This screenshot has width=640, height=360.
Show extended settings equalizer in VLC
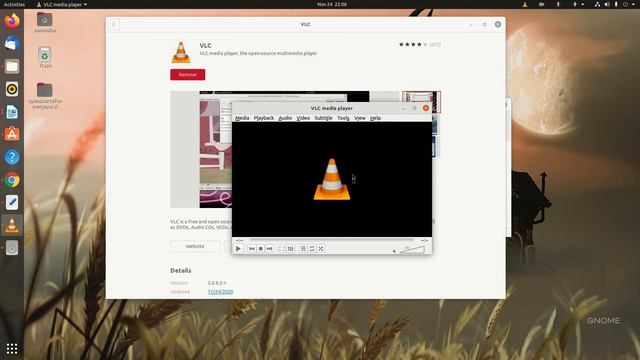(291, 249)
